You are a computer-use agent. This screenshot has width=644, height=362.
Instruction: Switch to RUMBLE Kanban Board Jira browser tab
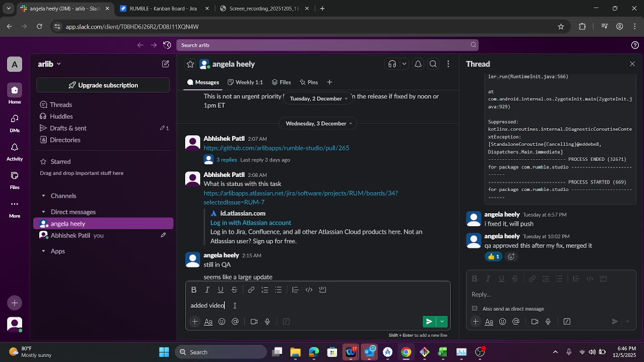pos(163,9)
